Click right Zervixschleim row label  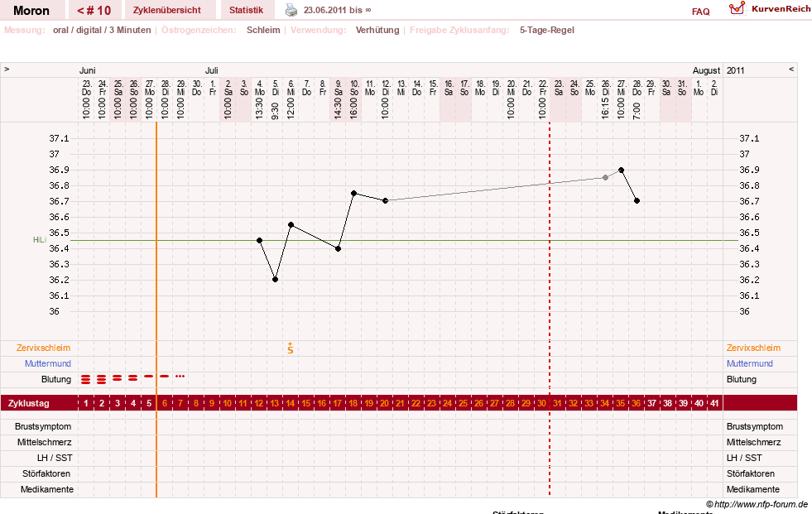[753, 348]
